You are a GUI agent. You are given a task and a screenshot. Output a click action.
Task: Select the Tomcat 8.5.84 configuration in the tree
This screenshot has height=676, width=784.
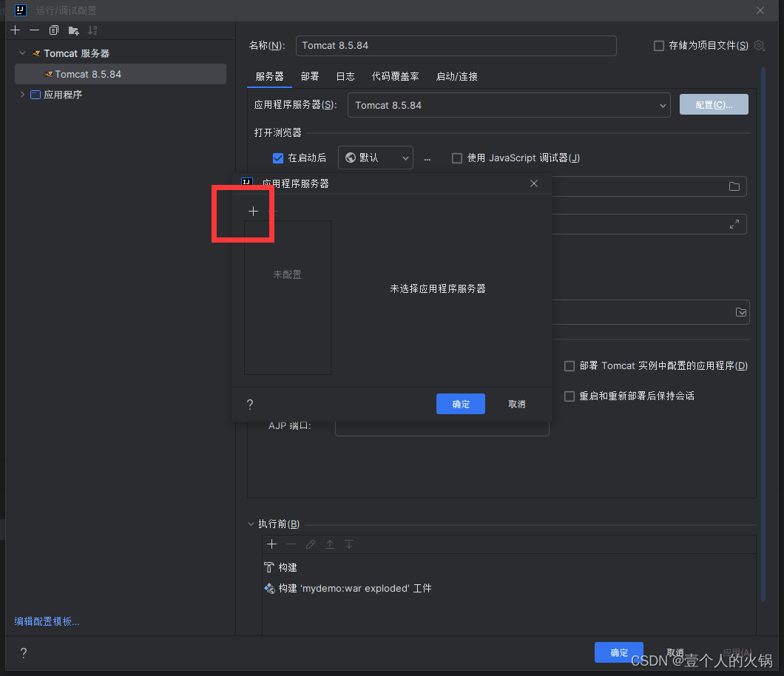[121, 74]
